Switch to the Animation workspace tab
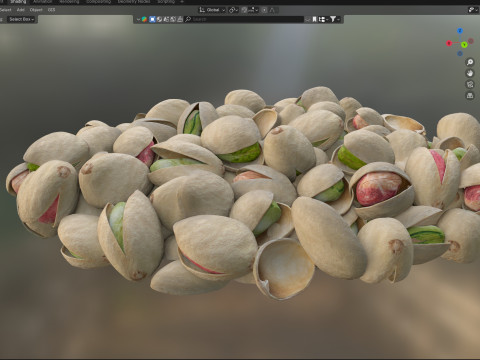 click(42, 2)
